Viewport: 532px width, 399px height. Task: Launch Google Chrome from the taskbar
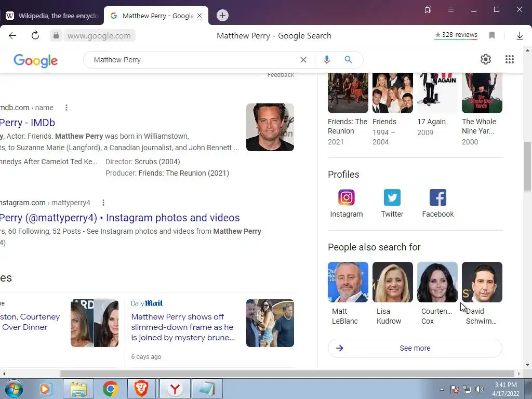click(x=110, y=389)
